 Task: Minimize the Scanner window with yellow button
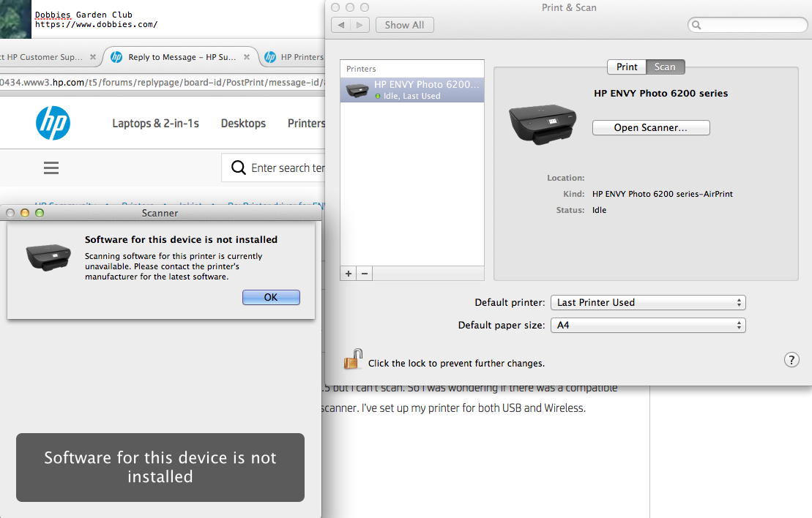pos(24,213)
